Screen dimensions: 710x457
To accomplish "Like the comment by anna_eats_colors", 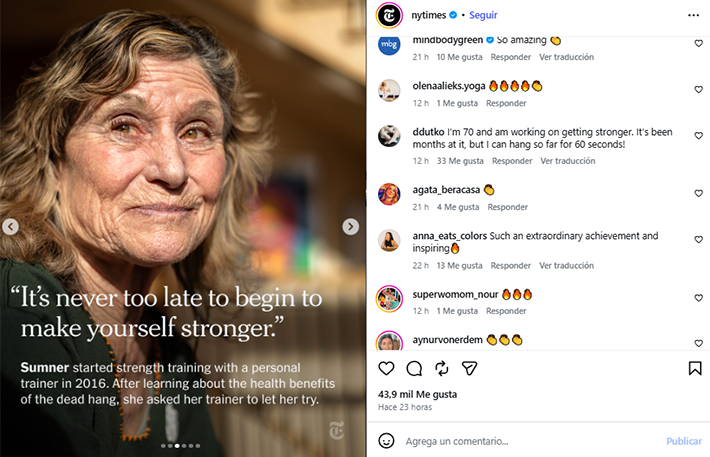I will click(698, 240).
